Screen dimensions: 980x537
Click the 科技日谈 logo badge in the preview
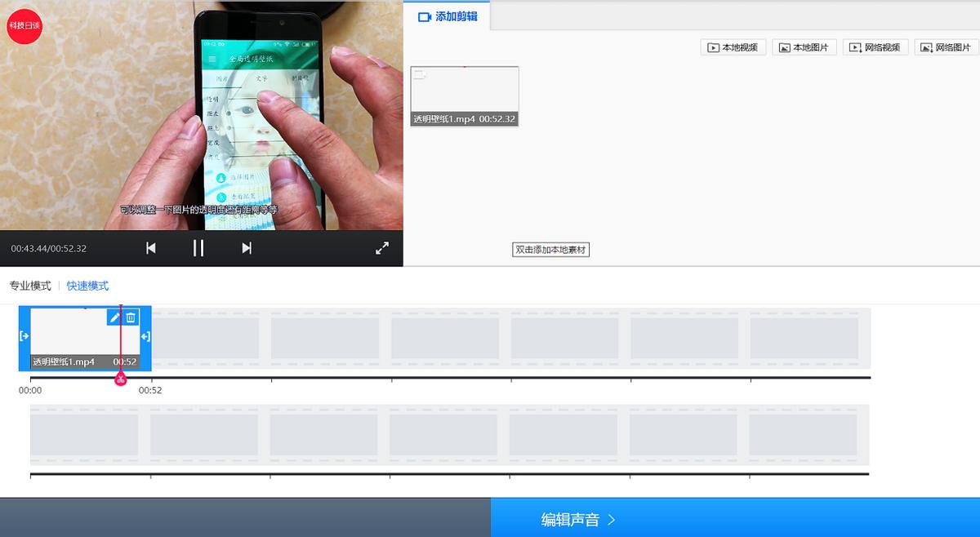[24, 26]
